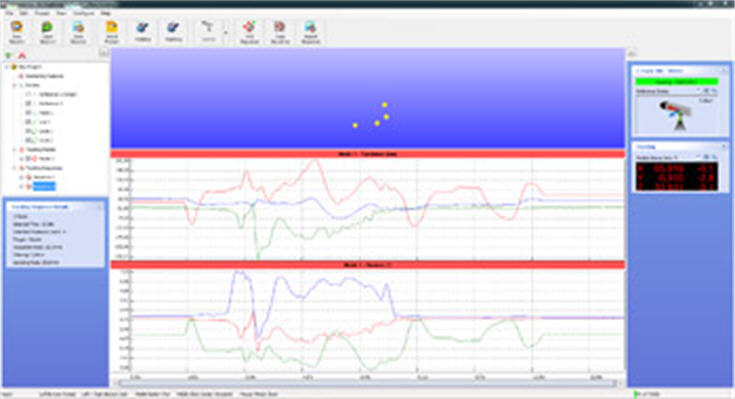Click the scrollbar right arrow below the charts
Image resolution: width=735 pixels, height=399 pixels.
[x=621, y=384]
